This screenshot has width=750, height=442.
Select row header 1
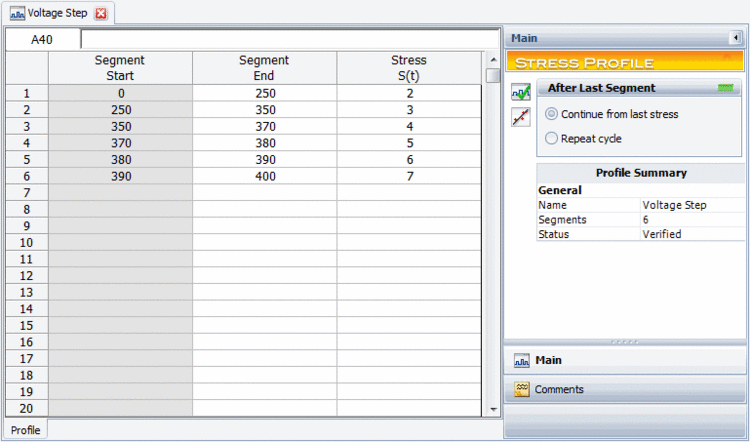[x=27, y=93]
